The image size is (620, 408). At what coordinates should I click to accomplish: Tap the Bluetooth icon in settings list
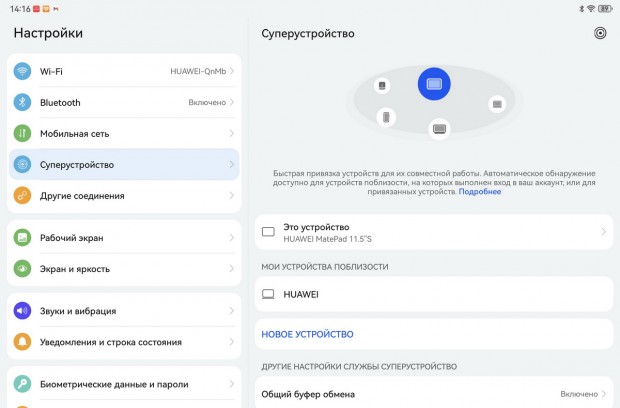[x=22, y=102]
